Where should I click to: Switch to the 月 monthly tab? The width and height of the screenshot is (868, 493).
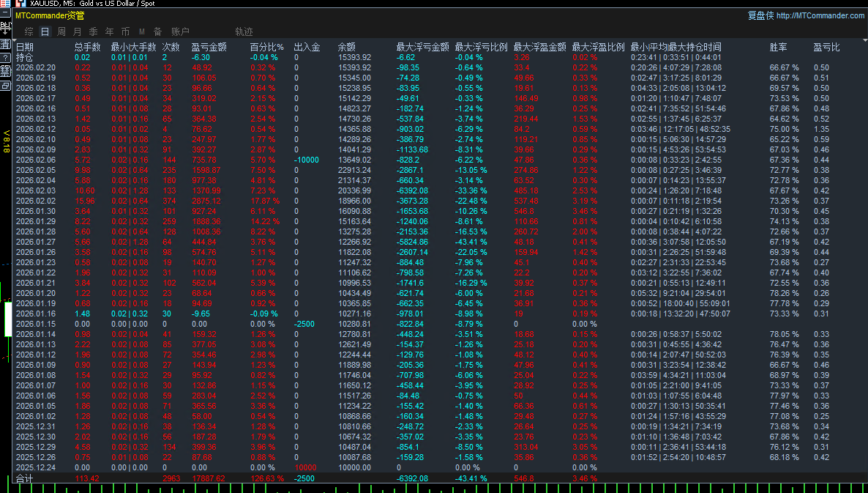point(78,31)
